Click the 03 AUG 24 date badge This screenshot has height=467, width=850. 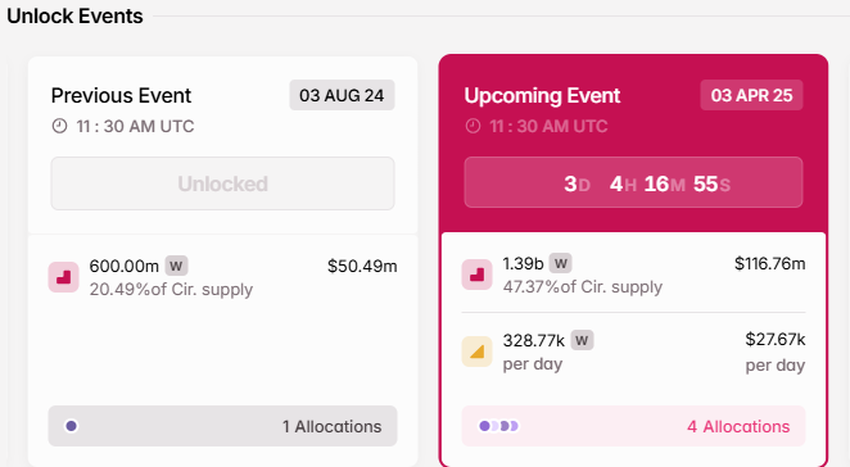[342, 96]
